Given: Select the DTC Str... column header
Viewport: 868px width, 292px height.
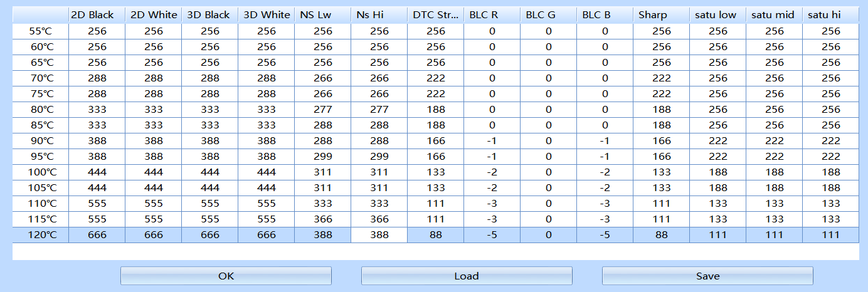Looking at the screenshot, I should click(436, 15).
